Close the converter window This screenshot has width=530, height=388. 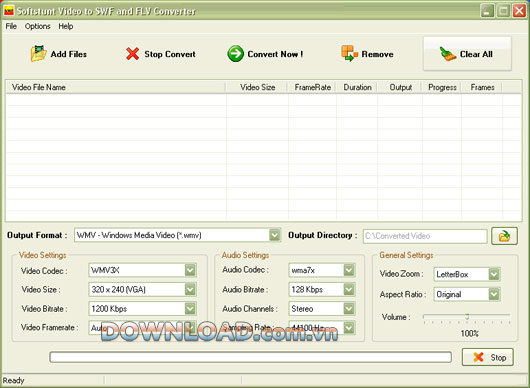(519, 11)
